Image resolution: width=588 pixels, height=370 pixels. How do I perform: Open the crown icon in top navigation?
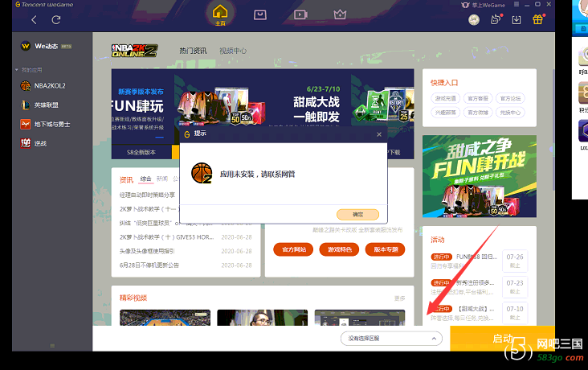(340, 14)
